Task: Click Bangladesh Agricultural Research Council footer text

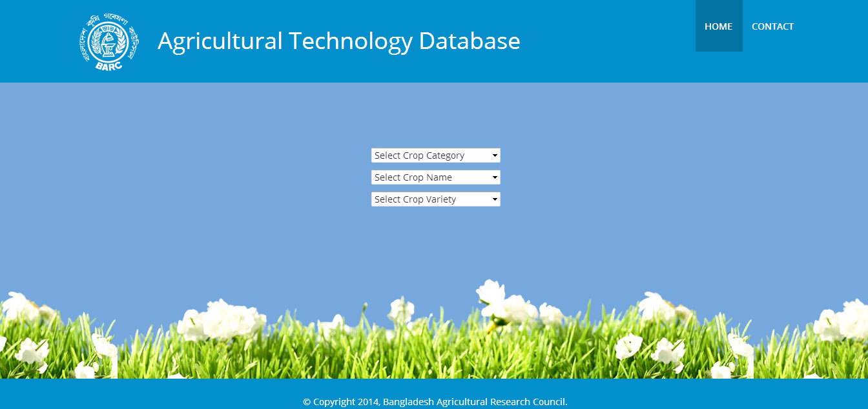Action: pyautogui.click(x=475, y=402)
